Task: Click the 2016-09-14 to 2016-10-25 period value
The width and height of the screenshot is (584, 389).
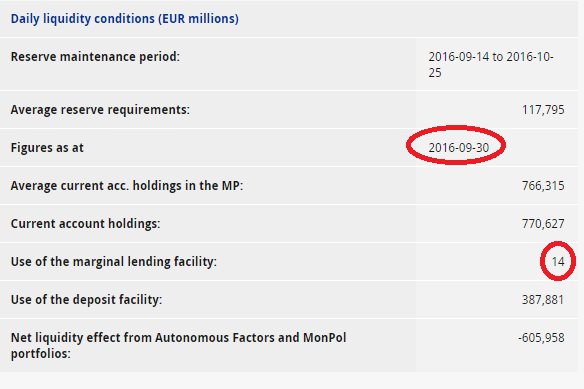Action: point(491,64)
